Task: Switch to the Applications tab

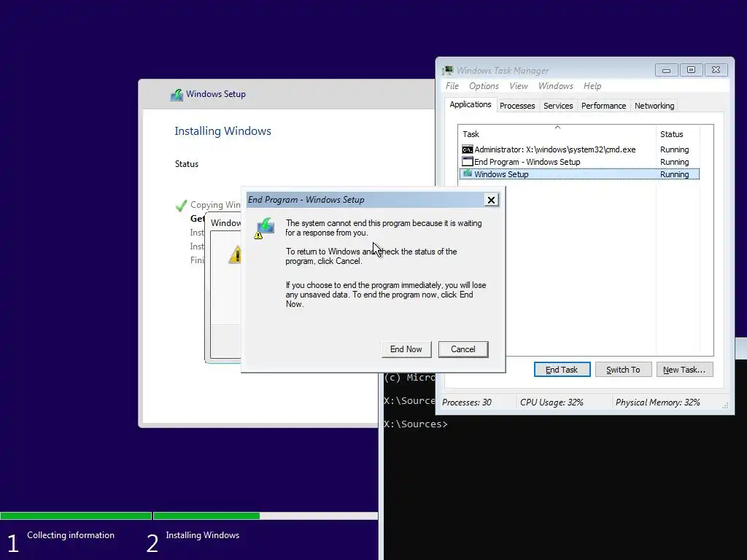Action: (x=471, y=105)
